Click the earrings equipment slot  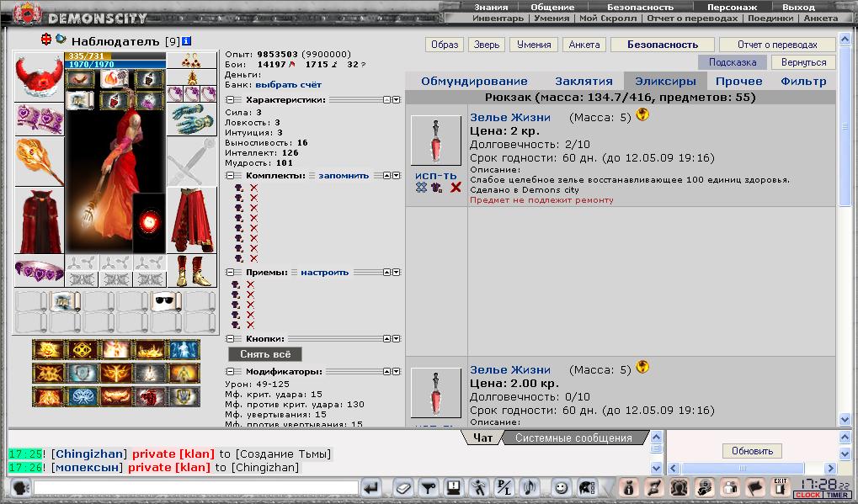(191, 60)
